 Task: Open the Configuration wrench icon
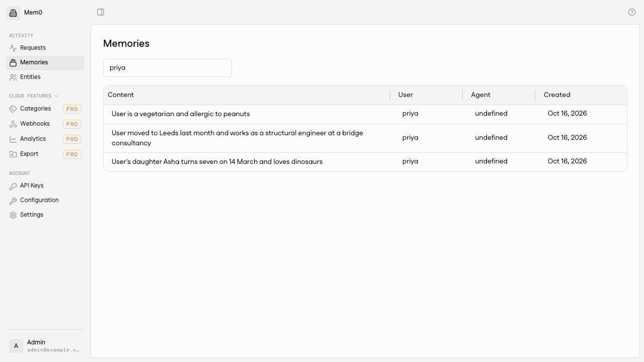[13, 200]
